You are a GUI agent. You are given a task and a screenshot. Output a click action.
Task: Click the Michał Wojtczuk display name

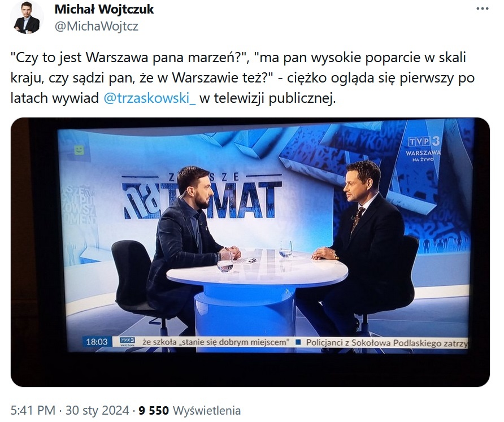pos(104,9)
